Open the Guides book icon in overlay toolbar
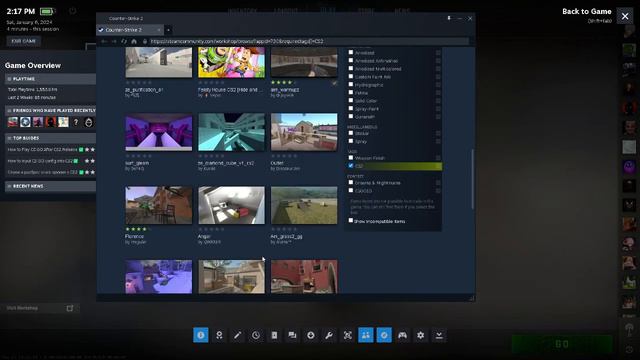Image resolution: width=640 pixels, height=360 pixels. coord(274,335)
